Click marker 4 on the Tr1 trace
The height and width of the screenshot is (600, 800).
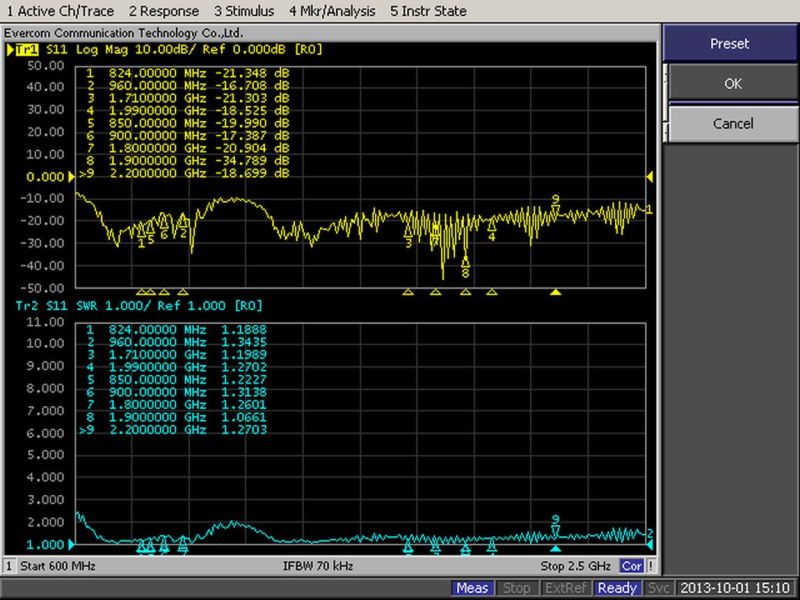click(x=491, y=230)
